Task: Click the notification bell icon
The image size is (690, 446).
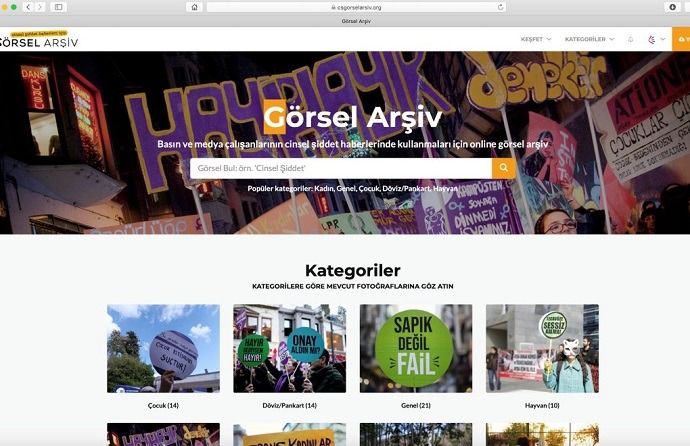Action: [630, 39]
